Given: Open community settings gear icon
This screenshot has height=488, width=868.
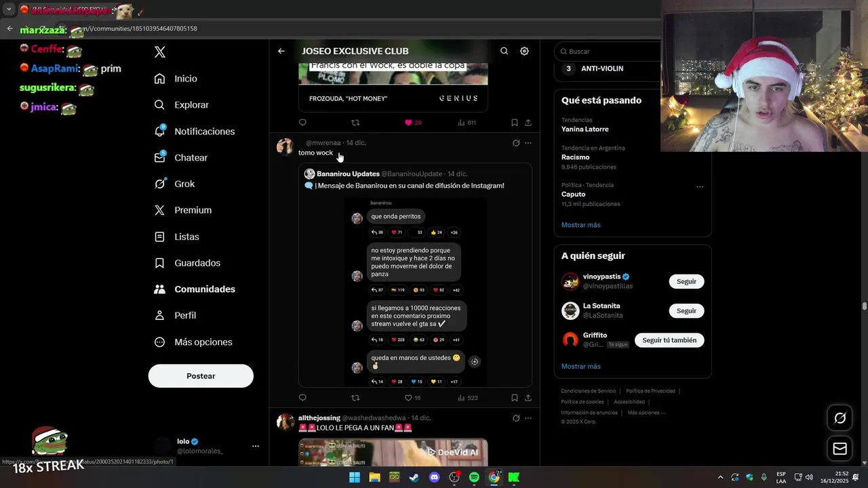Looking at the screenshot, I should point(524,51).
